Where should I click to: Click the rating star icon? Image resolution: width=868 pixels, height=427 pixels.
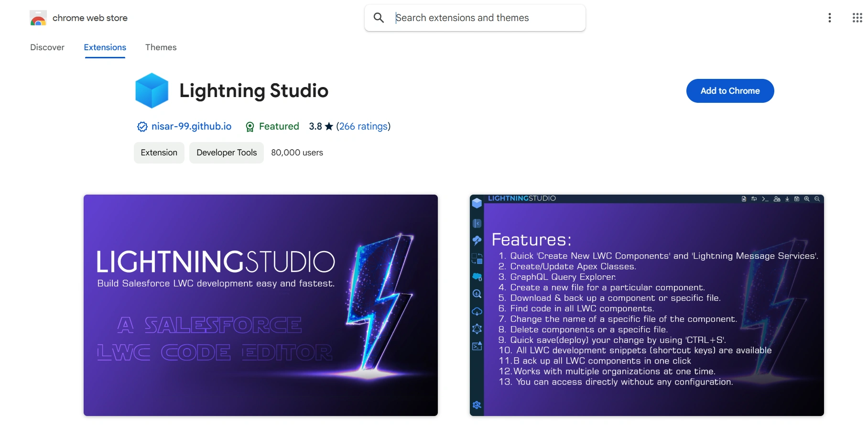point(329,126)
